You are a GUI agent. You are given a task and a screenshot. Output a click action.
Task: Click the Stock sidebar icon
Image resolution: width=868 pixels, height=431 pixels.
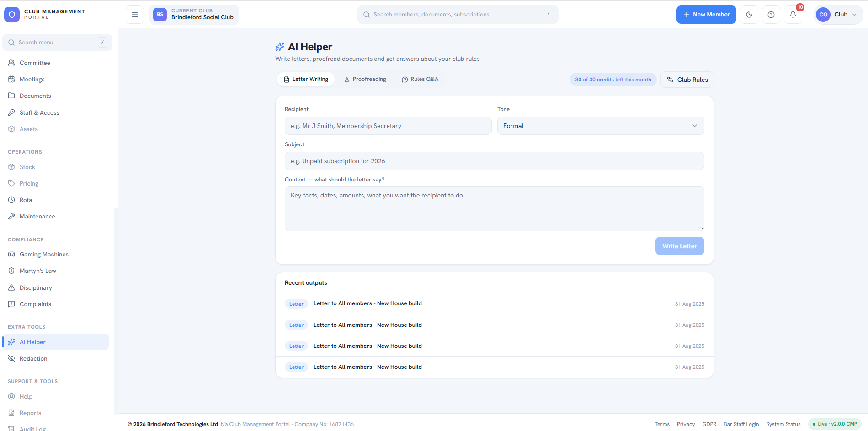click(x=11, y=167)
